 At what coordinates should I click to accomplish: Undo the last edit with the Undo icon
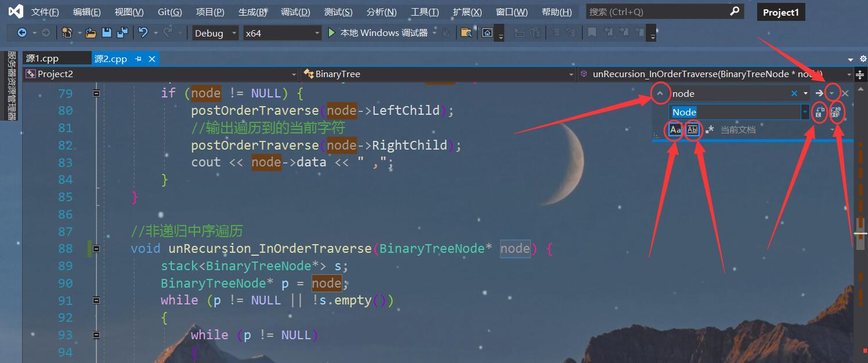143,33
